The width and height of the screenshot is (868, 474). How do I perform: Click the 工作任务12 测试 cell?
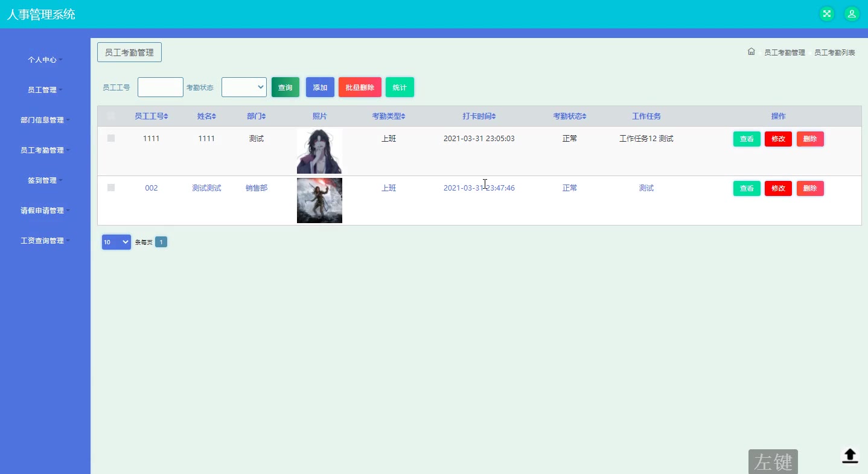(x=646, y=139)
